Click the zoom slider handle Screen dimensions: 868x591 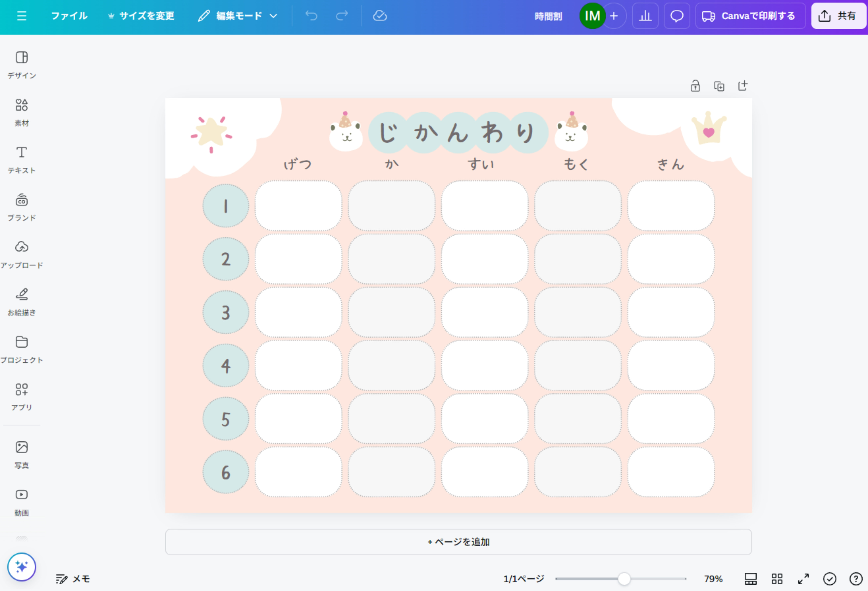coord(624,579)
